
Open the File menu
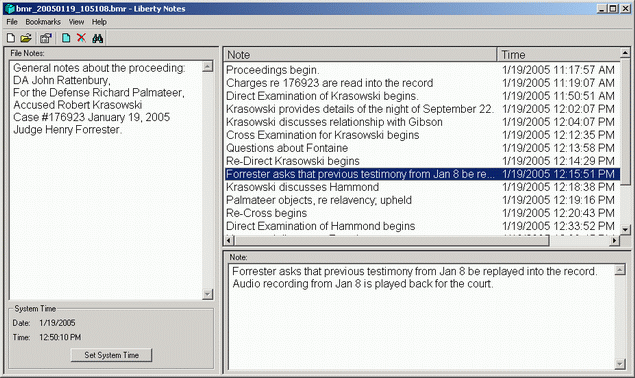click(x=12, y=22)
